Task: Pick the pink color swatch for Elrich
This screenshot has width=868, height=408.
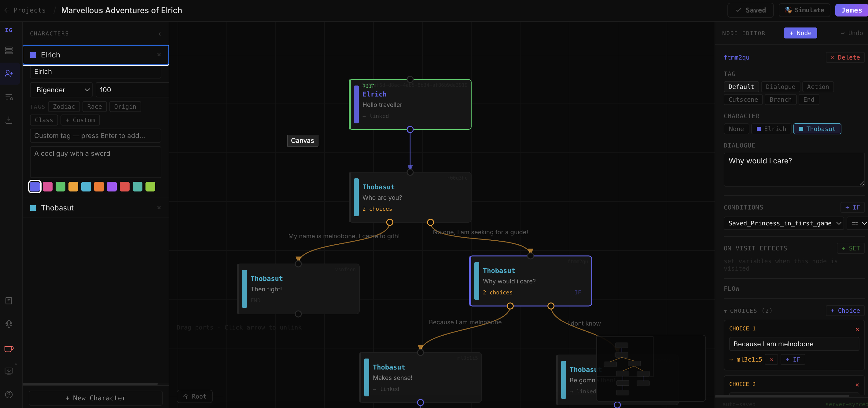Action: pyautogui.click(x=47, y=187)
